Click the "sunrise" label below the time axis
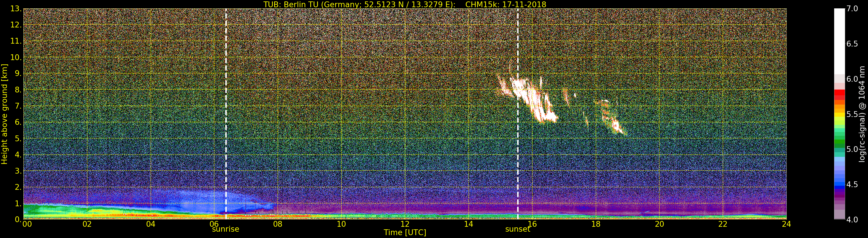The image size is (868, 238). click(x=225, y=229)
